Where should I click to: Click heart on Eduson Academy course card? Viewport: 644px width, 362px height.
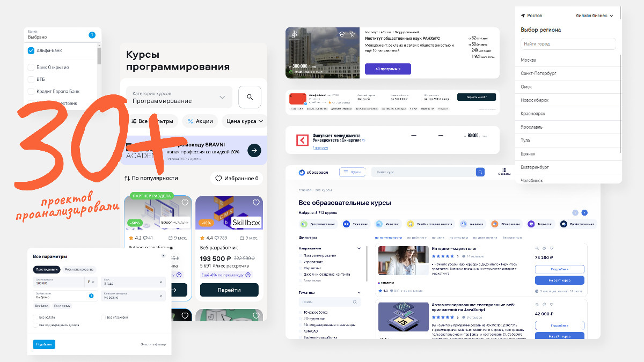[x=185, y=203]
